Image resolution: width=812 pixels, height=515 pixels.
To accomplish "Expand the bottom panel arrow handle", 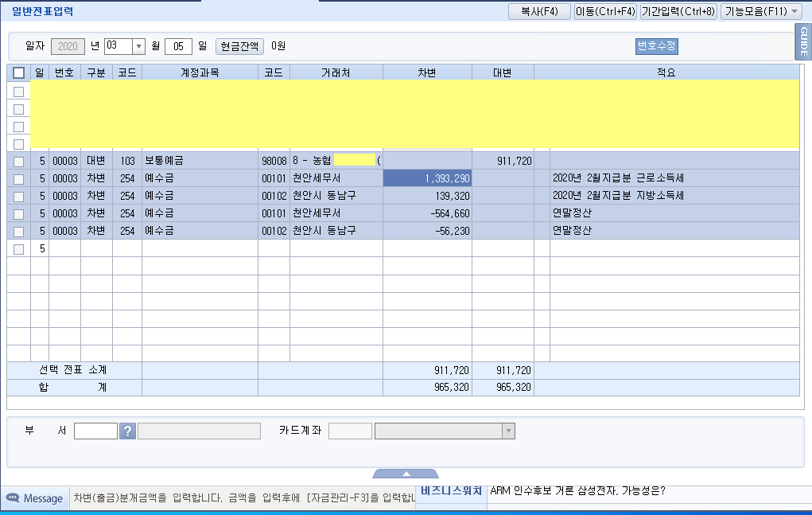I will [x=406, y=474].
